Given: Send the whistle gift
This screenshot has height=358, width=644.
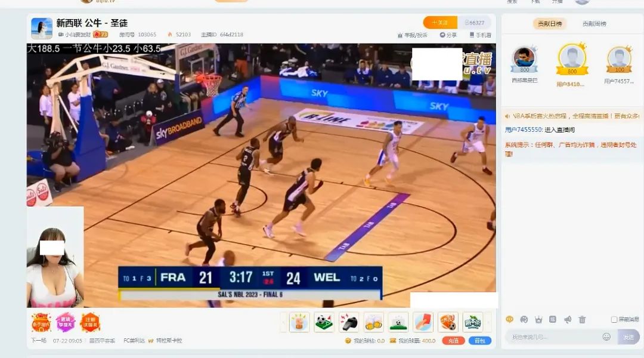Looking at the screenshot, I should coord(349,322).
